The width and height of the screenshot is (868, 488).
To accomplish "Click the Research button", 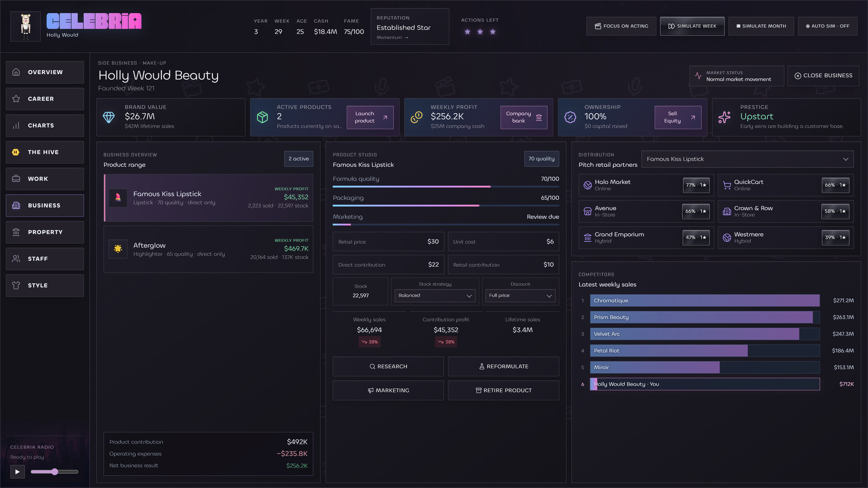I will 388,366.
